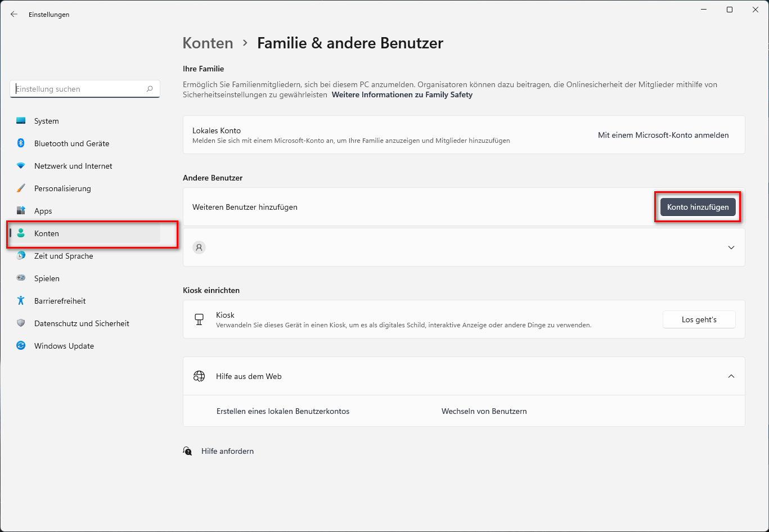Screen dimensions: 769x532
Task: Expand the existing user account entry
Action: coord(731,247)
